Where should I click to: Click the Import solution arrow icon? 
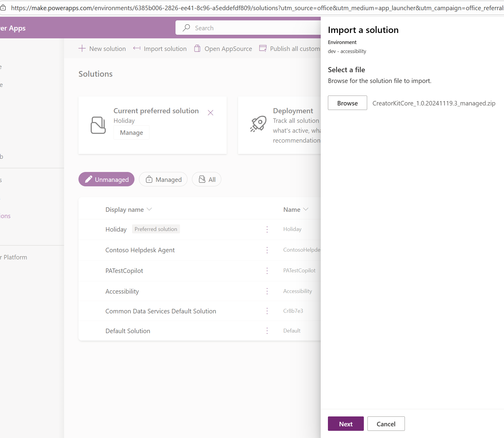tap(137, 48)
